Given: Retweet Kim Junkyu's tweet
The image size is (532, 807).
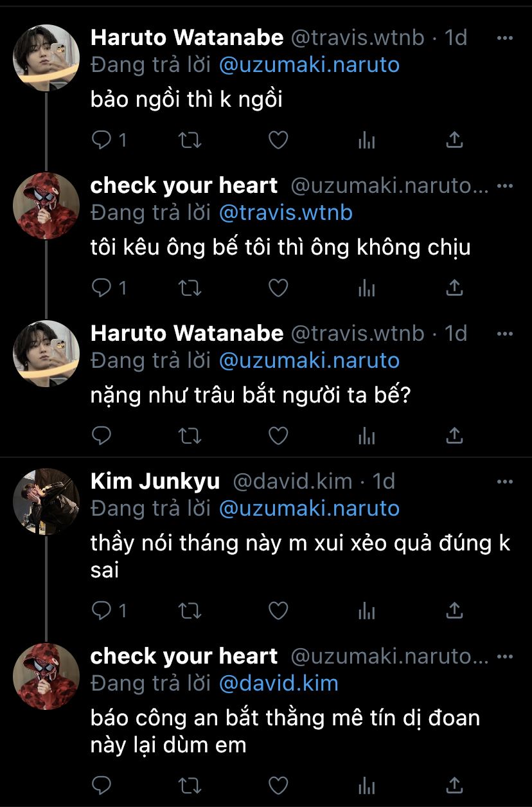Looking at the screenshot, I should [x=189, y=610].
